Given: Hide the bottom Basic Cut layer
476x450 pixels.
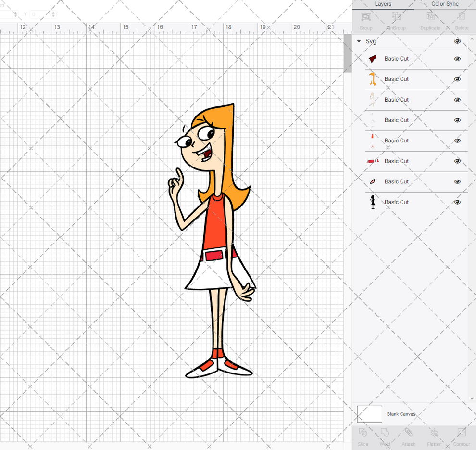Looking at the screenshot, I should point(457,202).
